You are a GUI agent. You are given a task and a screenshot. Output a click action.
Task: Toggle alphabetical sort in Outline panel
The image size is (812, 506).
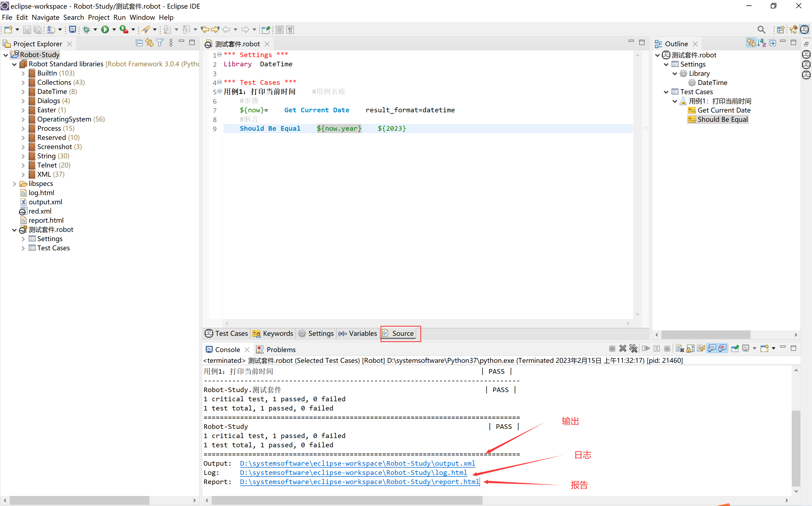point(762,43)
